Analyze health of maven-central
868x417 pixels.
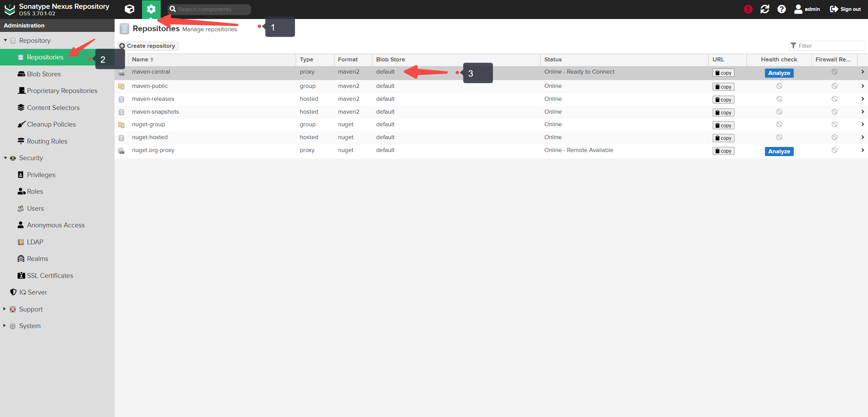(x=779, y=73)
